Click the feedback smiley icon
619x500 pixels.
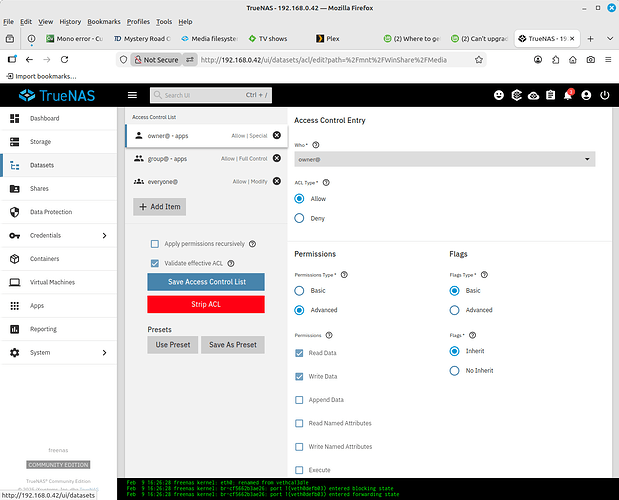(499, 95)
